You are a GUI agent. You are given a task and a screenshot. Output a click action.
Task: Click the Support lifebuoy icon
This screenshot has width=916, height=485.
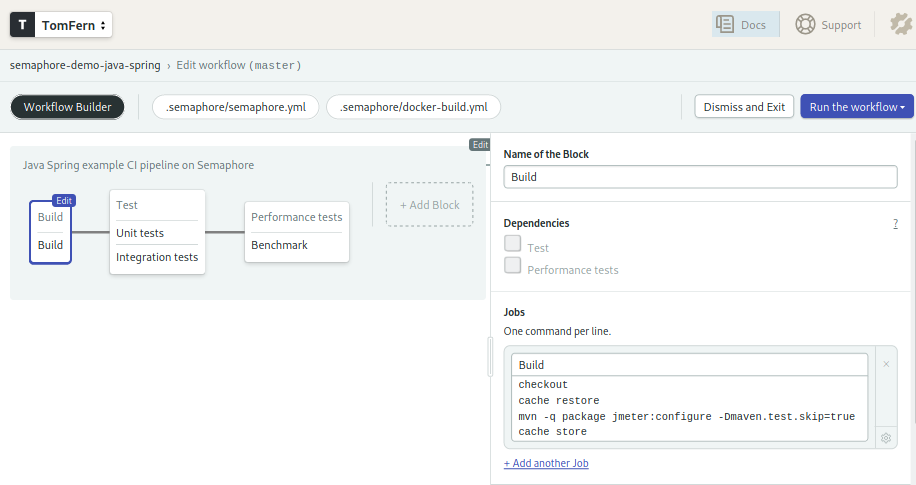click(x=806, y=25)
